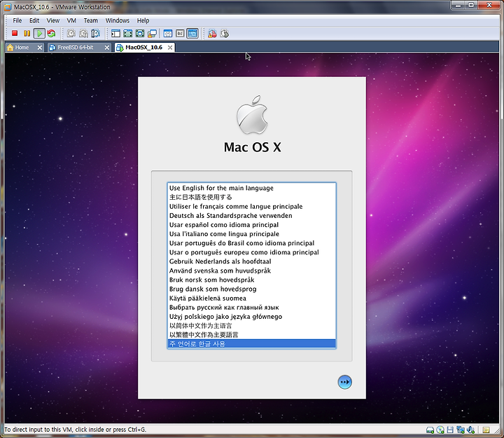Select the Simplified Chinese language option
This screenshot has width=504, height=438.
[252, 325]
